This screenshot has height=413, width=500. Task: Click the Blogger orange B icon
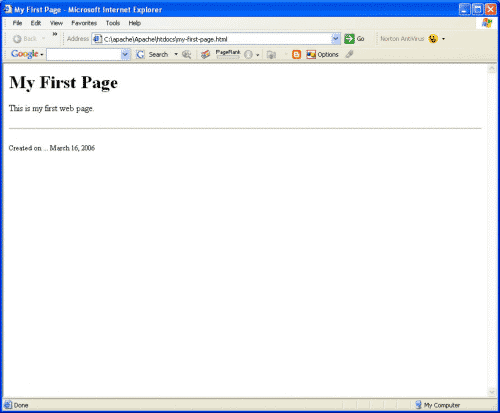(296, 54)
